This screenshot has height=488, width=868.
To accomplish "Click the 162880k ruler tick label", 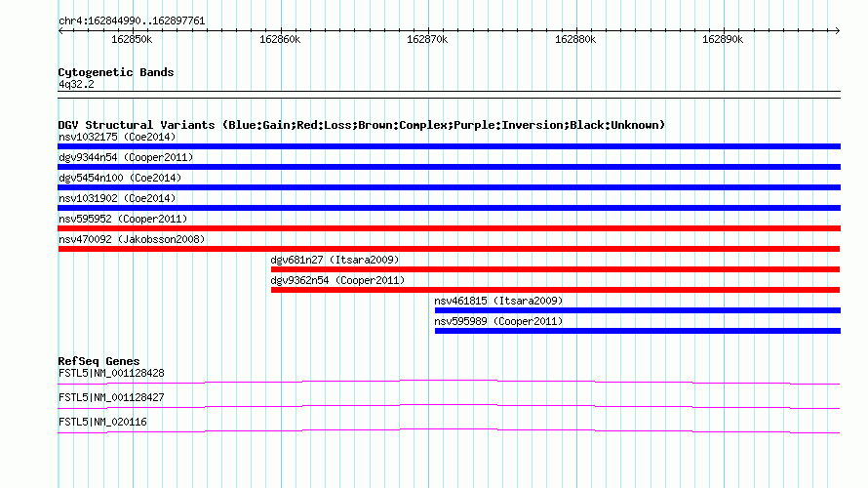I will (x=575, y=39).
